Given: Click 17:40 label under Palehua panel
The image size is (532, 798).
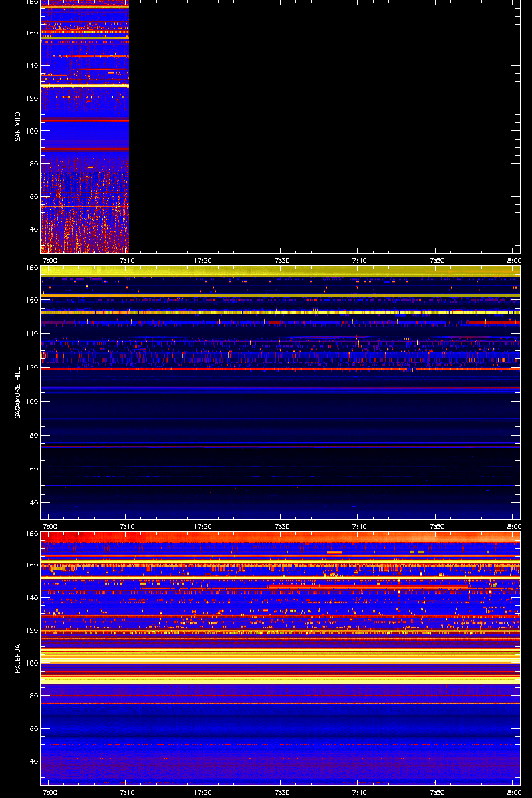Looking at the screenshot, I should click(x=358, y=792).
